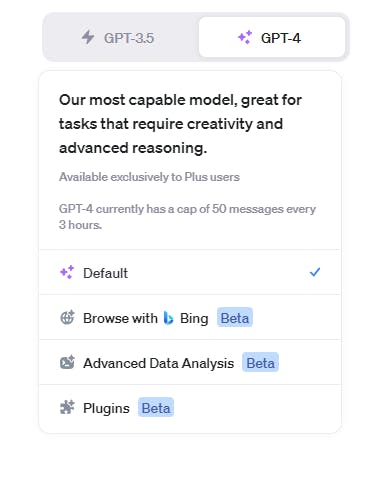Click the blue checkmark on Default
Viewport: 373px width, 483px height.
point(315,272)
